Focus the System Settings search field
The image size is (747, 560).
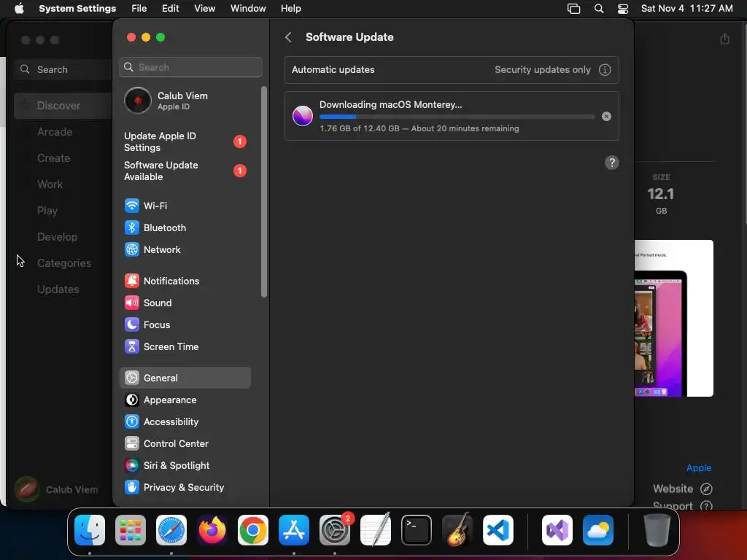(190, 67)
